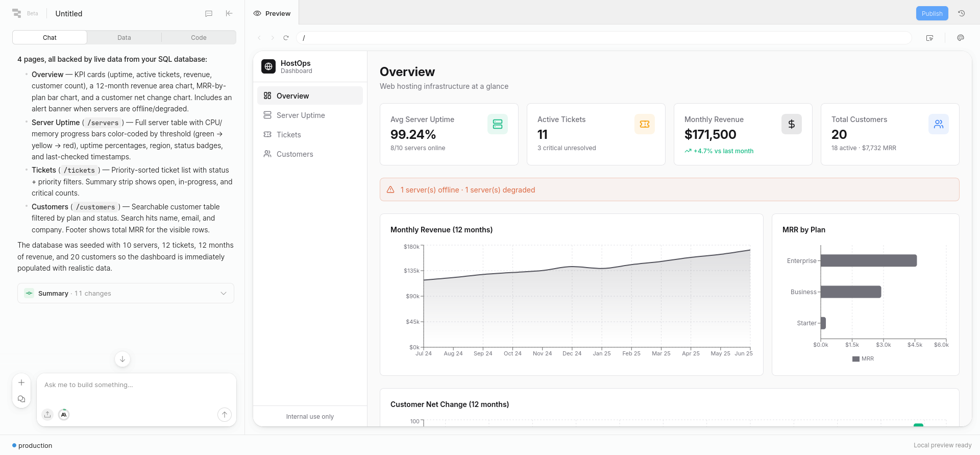Click the Local preview ready status
980x455 pixels.
tap(942, 445)
